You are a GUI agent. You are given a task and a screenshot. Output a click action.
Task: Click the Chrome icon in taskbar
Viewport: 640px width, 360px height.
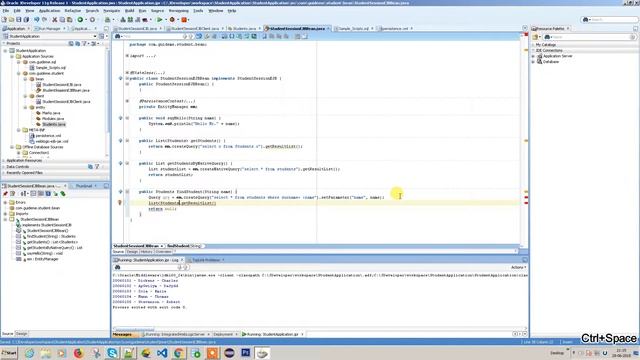[x=179, y=353]
